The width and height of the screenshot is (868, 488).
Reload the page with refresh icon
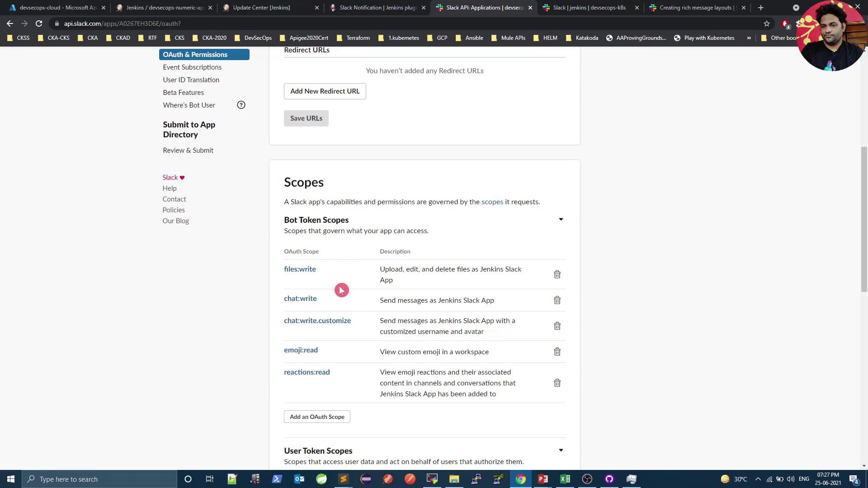coord(39,23)
